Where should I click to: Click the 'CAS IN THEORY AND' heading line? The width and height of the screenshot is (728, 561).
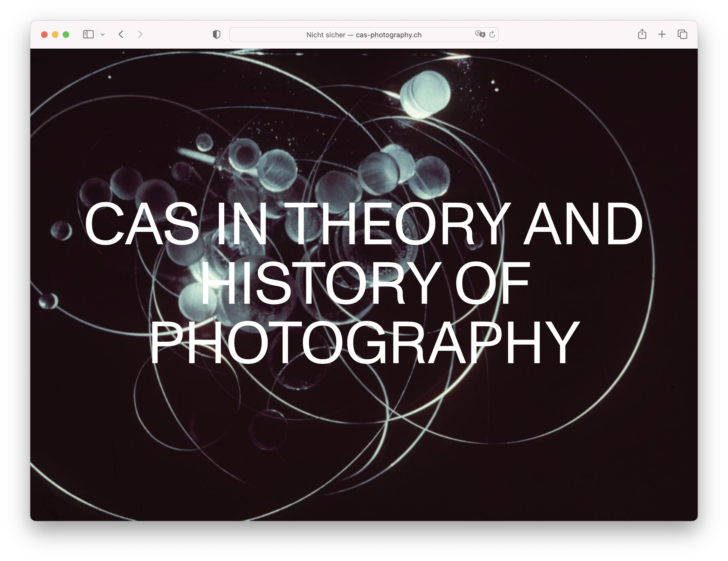click(363, 223)
